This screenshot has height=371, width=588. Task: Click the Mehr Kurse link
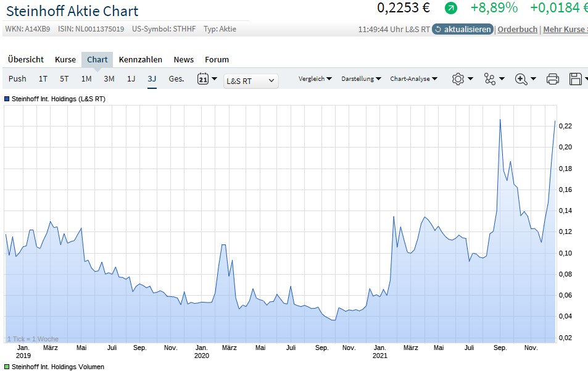[x=565, y=29]
